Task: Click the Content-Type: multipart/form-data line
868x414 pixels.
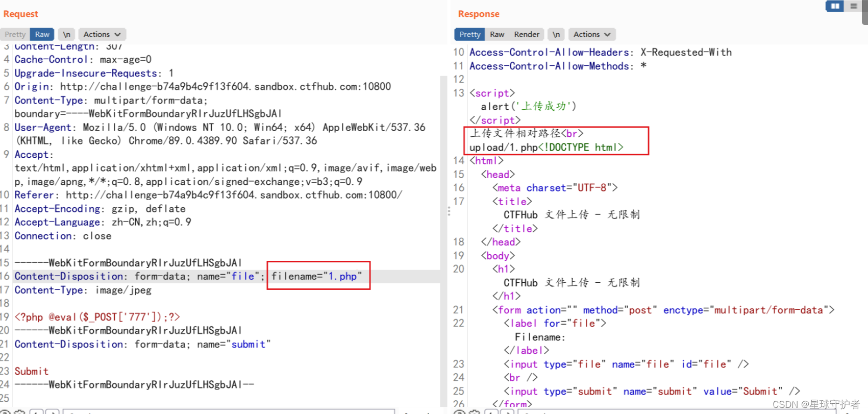Action: [111, 101]
